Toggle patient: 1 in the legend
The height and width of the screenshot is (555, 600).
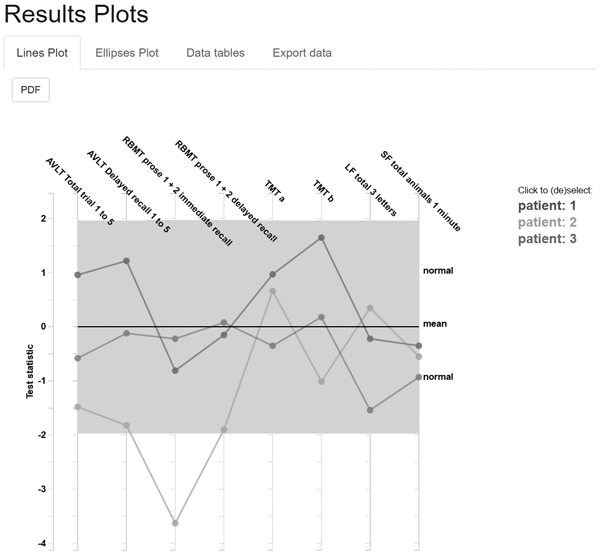point(550,206)
